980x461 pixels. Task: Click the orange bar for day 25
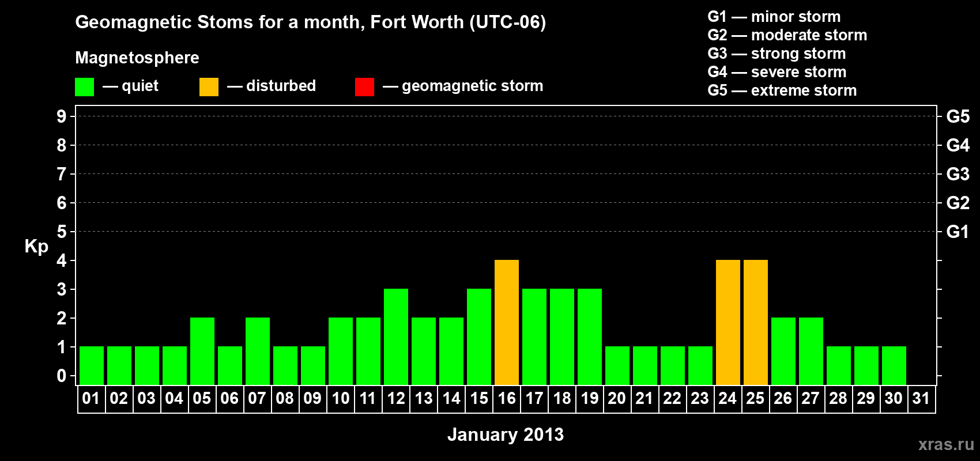pos(756,323)
